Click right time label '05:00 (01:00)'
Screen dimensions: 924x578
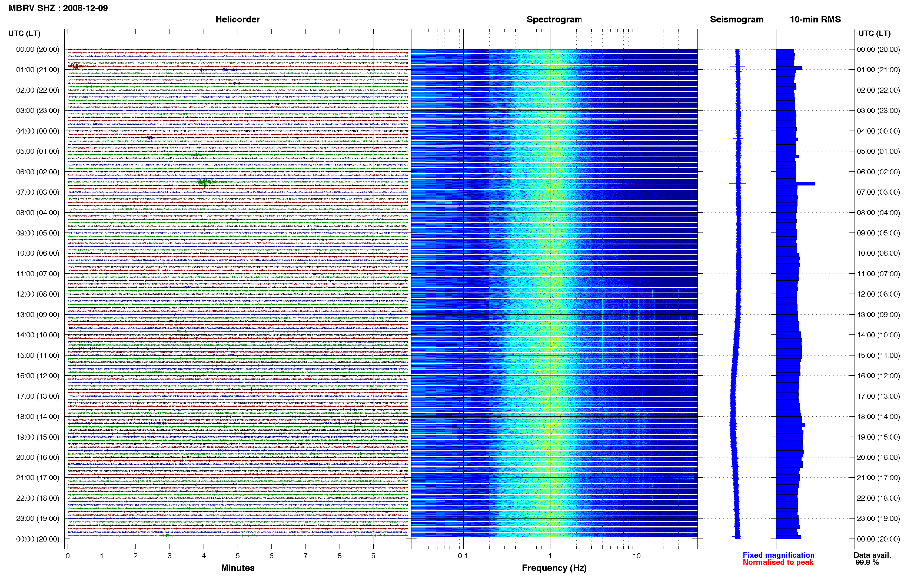click(x=878, y=151)
